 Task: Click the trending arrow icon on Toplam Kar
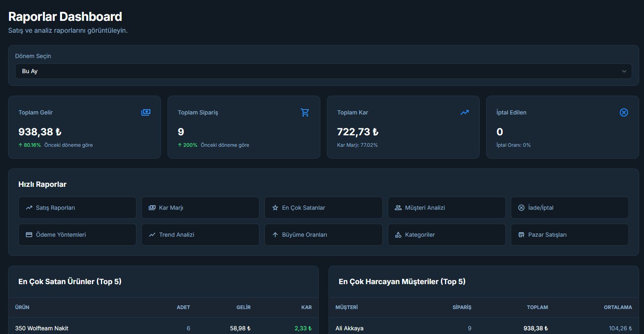tap(465, 112)
